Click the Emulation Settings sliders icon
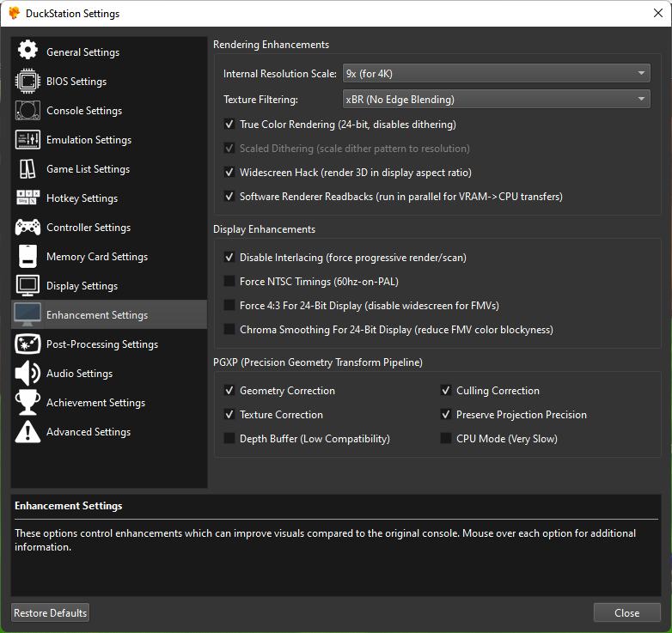 27,140
